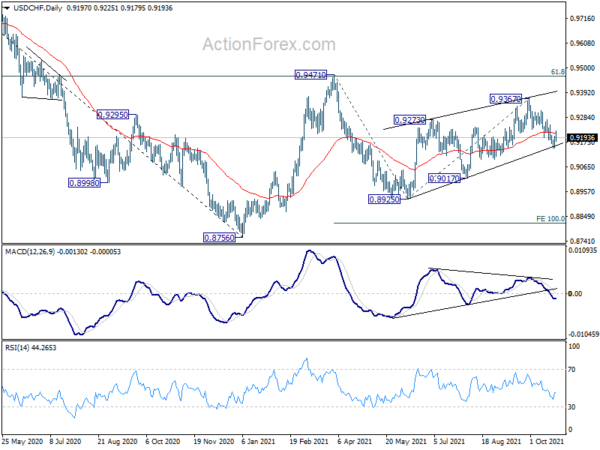600x450 pixels.
Task: Click the 0.93920 price axis value
Action: 582,93
